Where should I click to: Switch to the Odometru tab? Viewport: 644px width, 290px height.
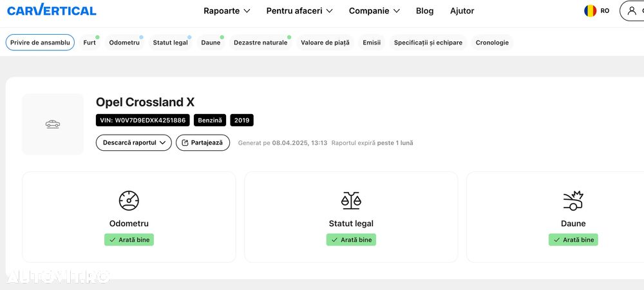pos(124,43)
